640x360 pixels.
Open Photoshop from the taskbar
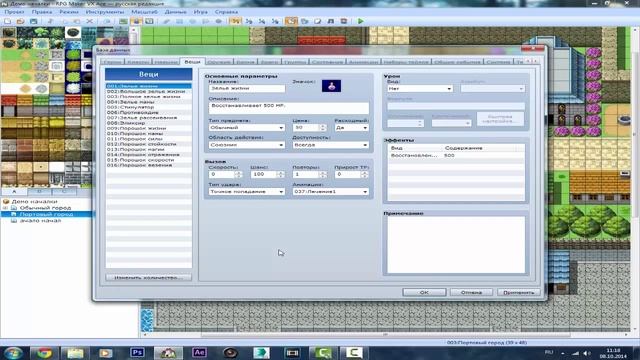137,352
